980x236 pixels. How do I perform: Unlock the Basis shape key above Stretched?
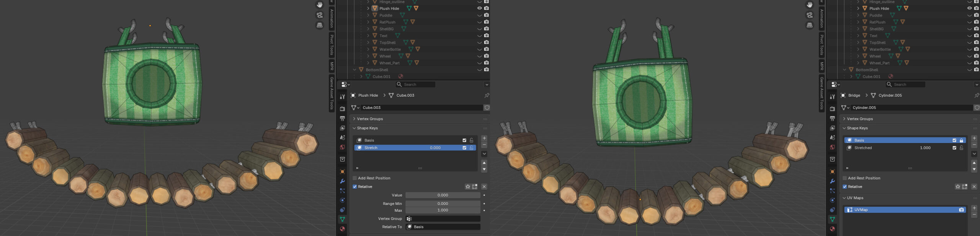(961, 140)
